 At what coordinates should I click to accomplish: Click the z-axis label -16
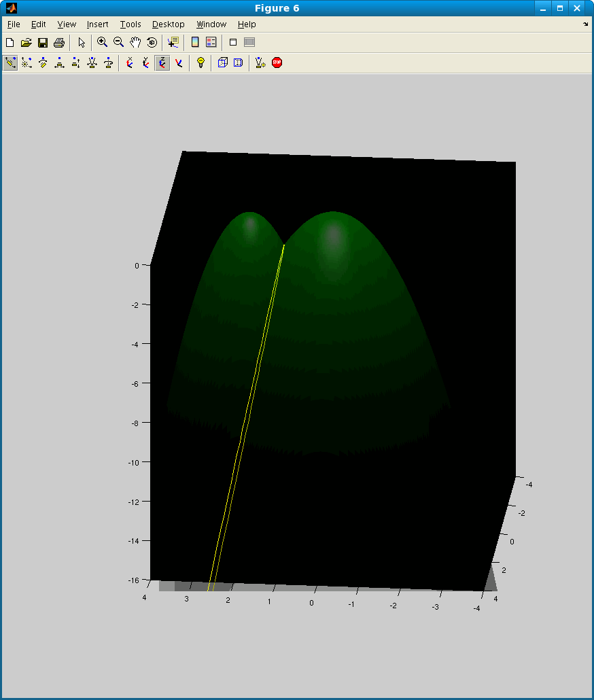[133, 580]
